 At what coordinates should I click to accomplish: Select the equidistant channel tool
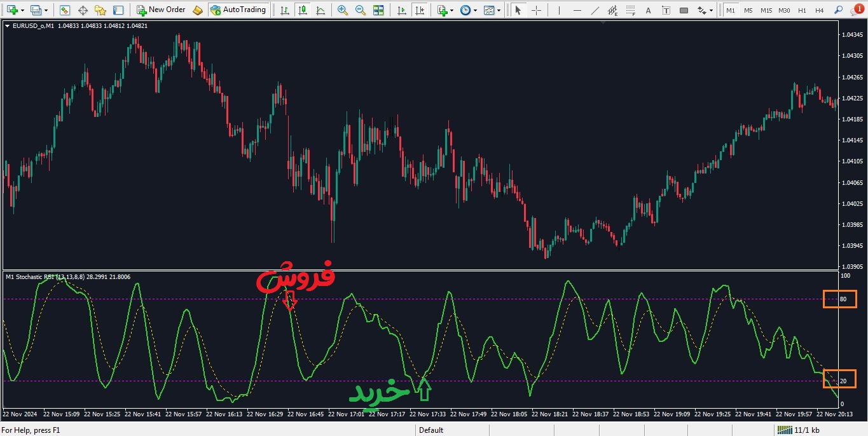612,10
